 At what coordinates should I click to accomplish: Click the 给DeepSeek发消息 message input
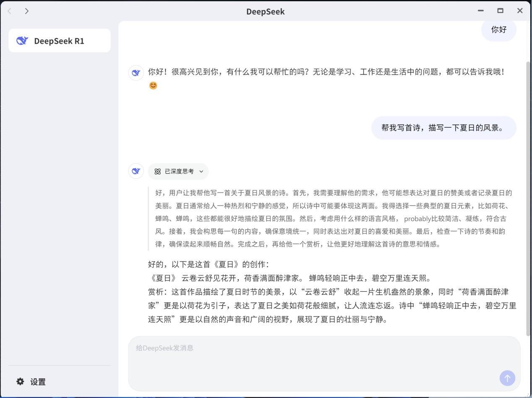point(324,364)
